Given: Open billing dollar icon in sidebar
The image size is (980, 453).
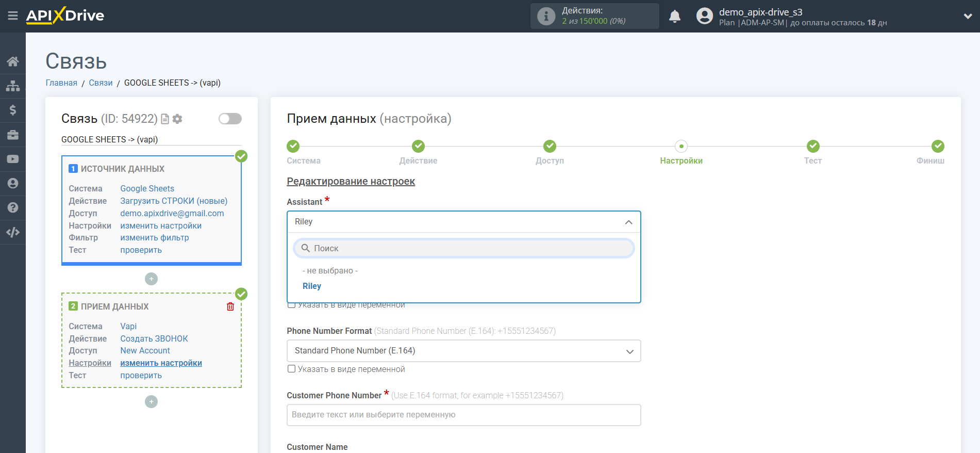Looking at the screenshot, I should coord(13,110).
